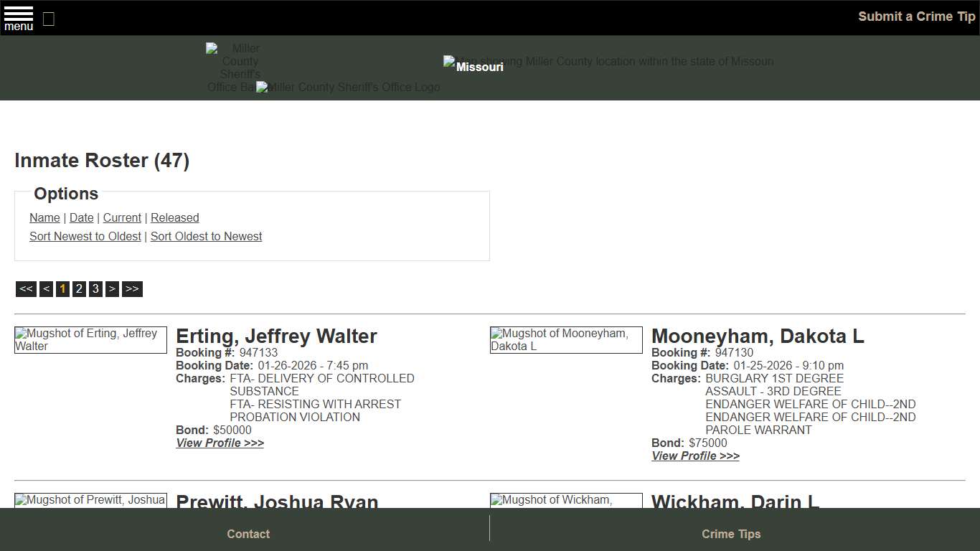
Task: View Jeffrey Erting's profile
Action: 220,443
